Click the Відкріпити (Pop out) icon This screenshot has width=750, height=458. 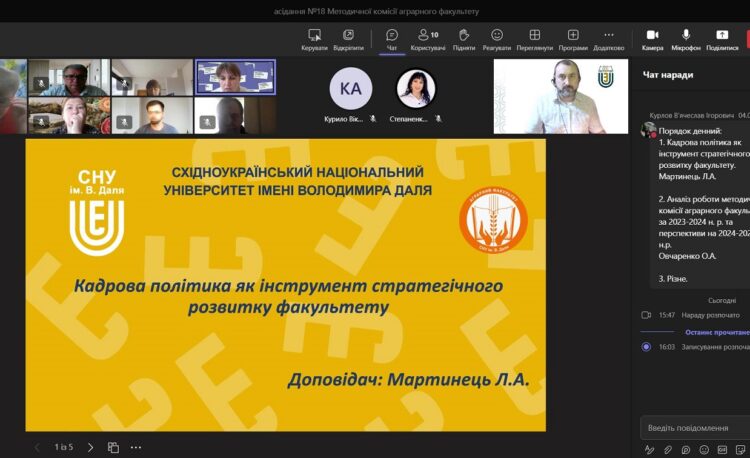pos(348,39)
